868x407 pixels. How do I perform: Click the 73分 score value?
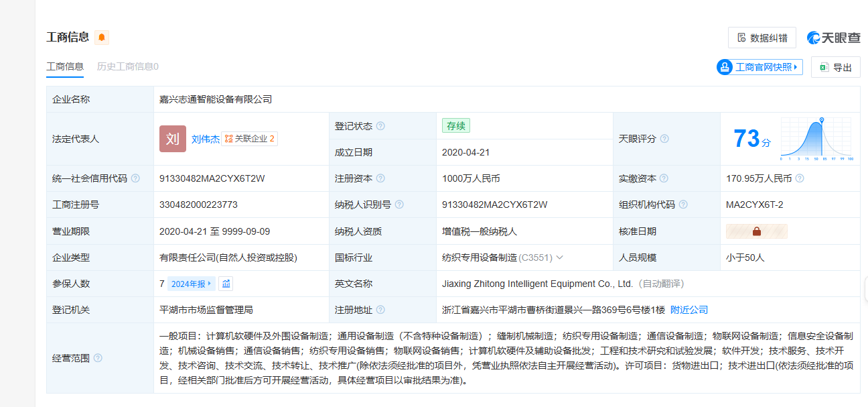pyautogui.click(x=751, y=139)
